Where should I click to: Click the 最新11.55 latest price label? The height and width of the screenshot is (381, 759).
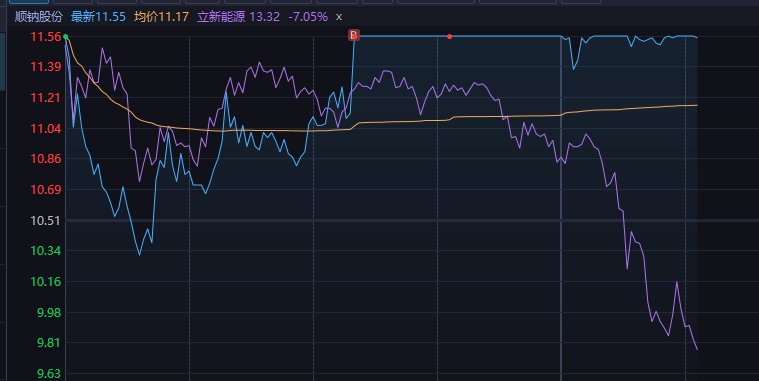pos(98,17)
